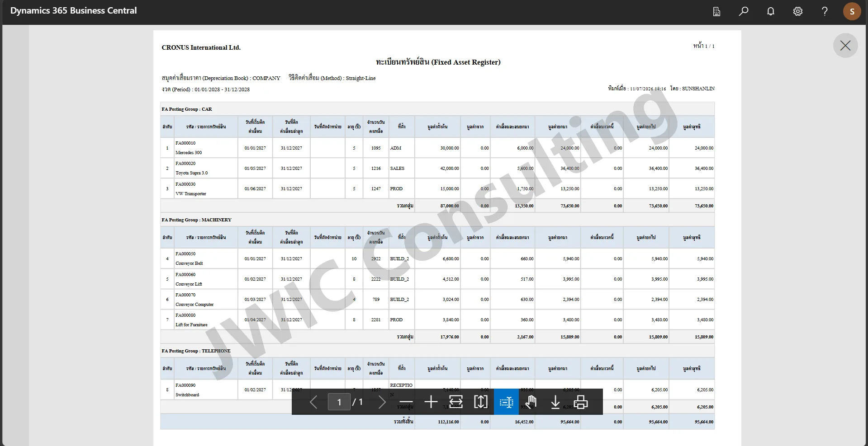Viewport: 868px width, 446px height.
Task: Select the VW Transporter asset name
Action: pyautogui.click(x=191, y=194)
